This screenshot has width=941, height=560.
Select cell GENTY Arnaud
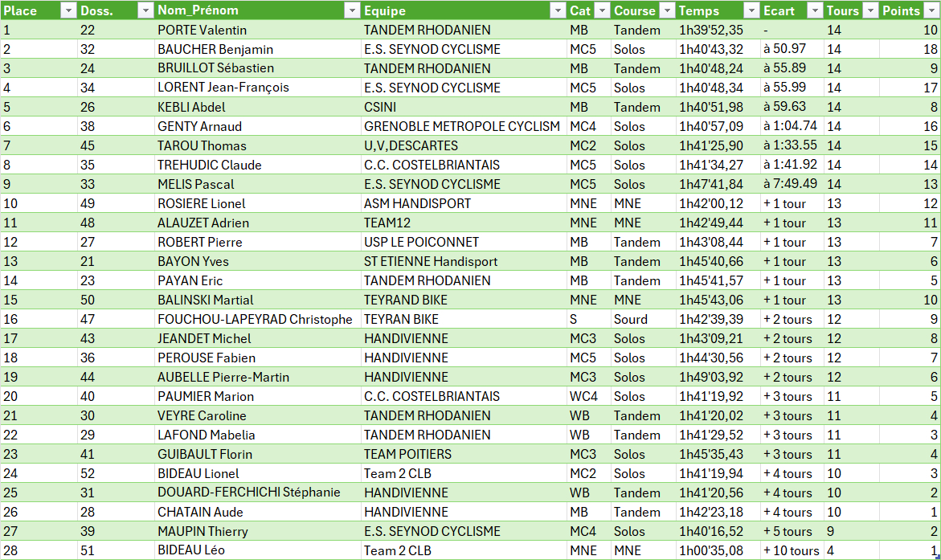tap(257, 126)
